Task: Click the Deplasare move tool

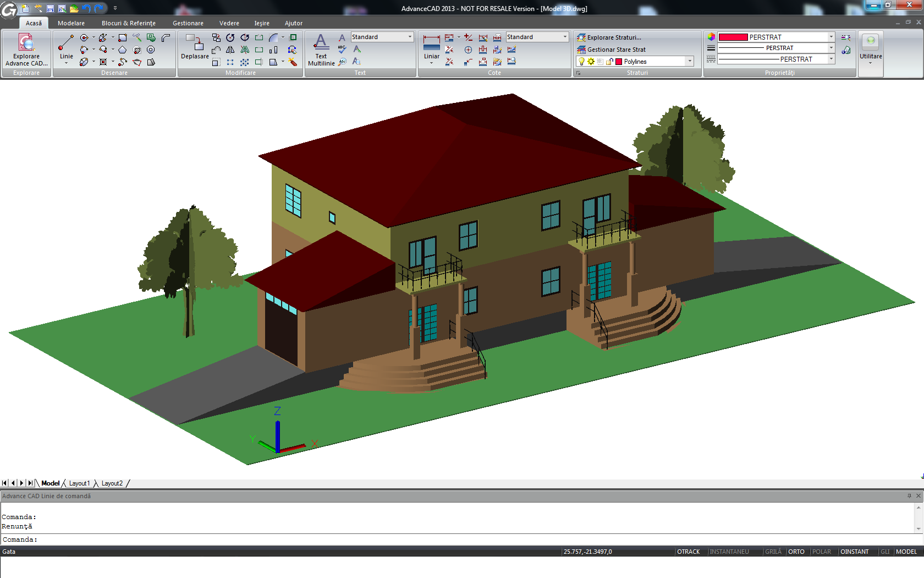Action: pos(195,47)
